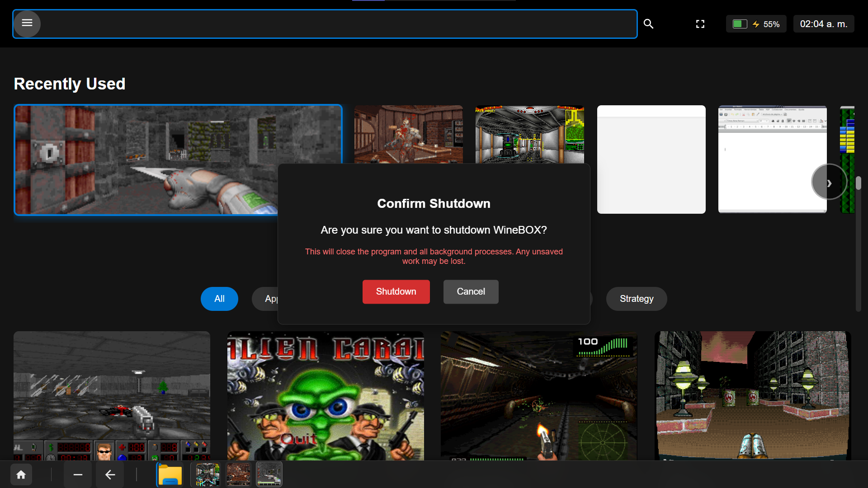Click the minimize dash icon in taskbar

78,474
